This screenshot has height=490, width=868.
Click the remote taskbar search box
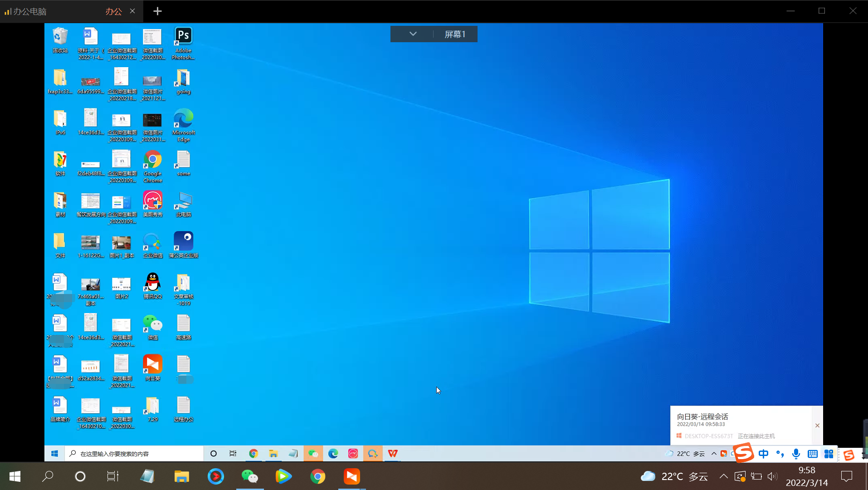click(x=136, y=453)
